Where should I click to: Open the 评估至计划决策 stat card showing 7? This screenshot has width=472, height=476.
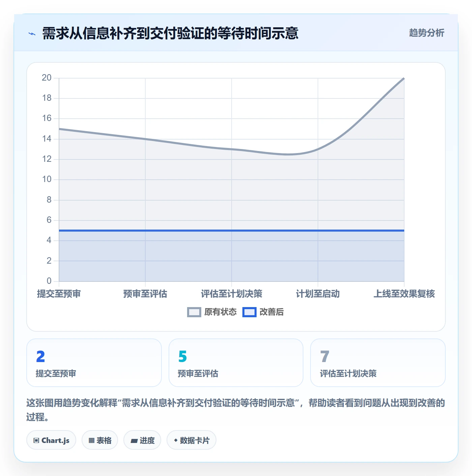(378, 363)
